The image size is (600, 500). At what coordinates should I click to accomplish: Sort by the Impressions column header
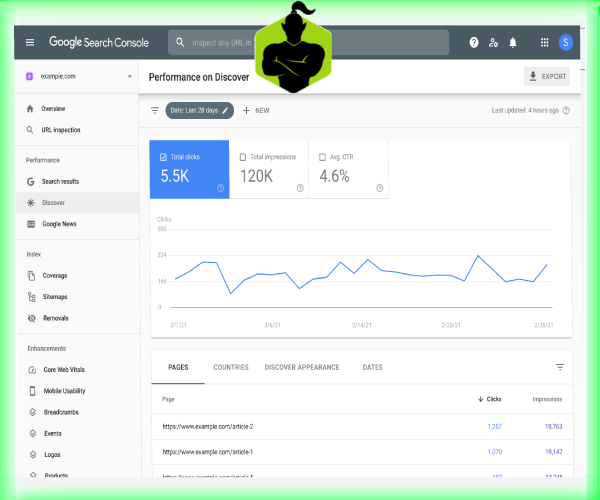click(x=547, y=399)
